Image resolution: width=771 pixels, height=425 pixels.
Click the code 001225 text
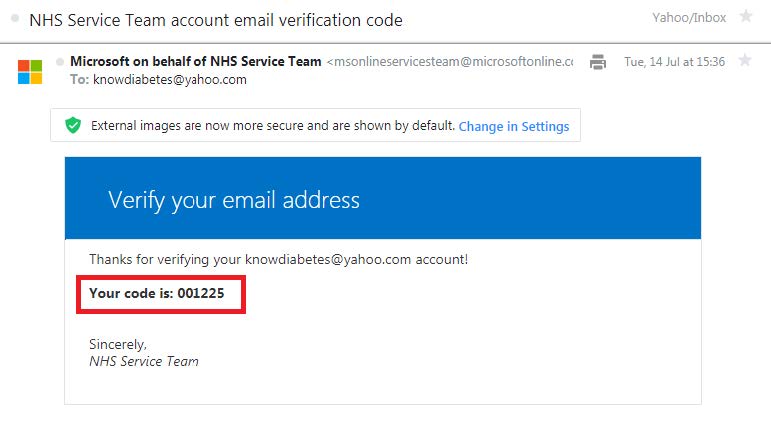coord(201,293)
